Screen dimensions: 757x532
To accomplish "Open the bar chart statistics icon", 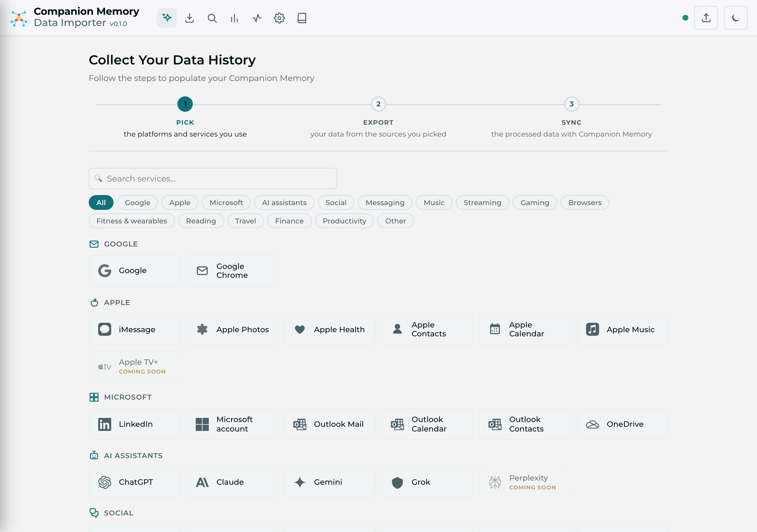I will (x=234, y=18).
